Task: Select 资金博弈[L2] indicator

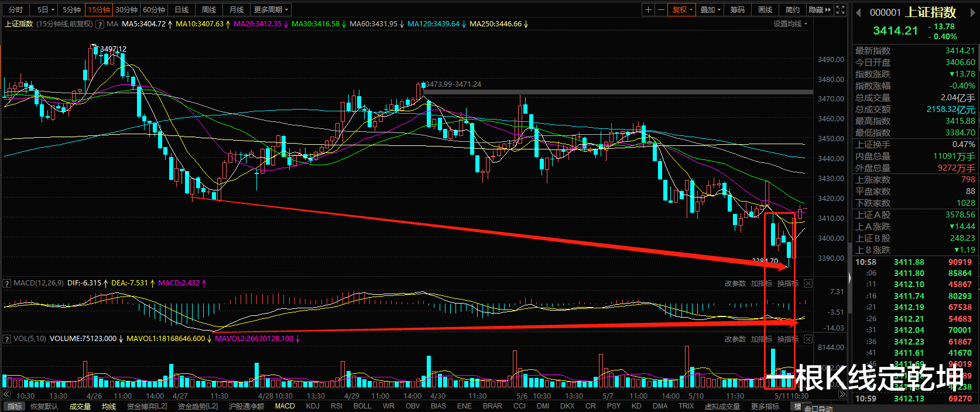Action: tap(147, 406)
